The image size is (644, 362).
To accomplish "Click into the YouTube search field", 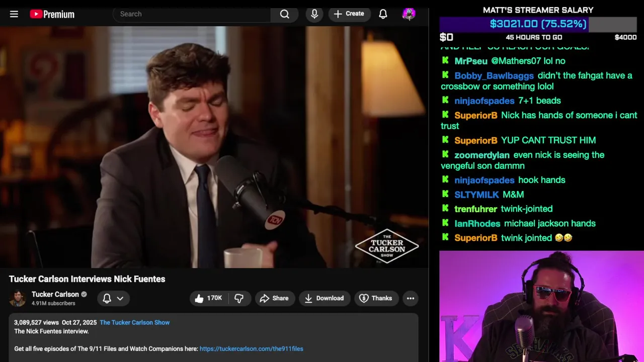I will (x=192, y=14).
